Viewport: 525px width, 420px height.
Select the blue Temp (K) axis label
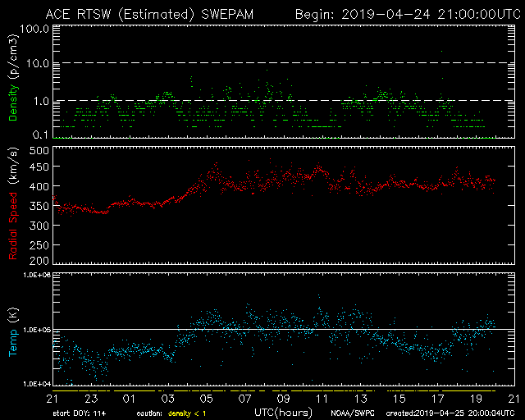coord(13,328)
